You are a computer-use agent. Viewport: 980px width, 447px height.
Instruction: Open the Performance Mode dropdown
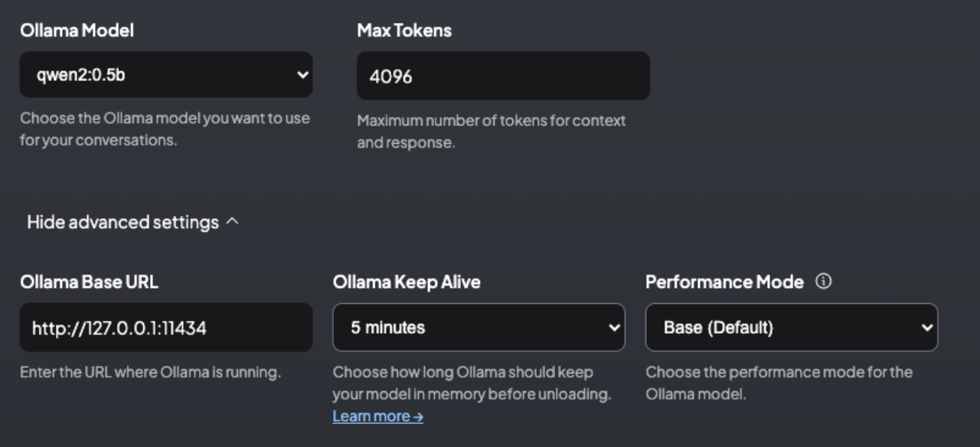tap(792, 328)
